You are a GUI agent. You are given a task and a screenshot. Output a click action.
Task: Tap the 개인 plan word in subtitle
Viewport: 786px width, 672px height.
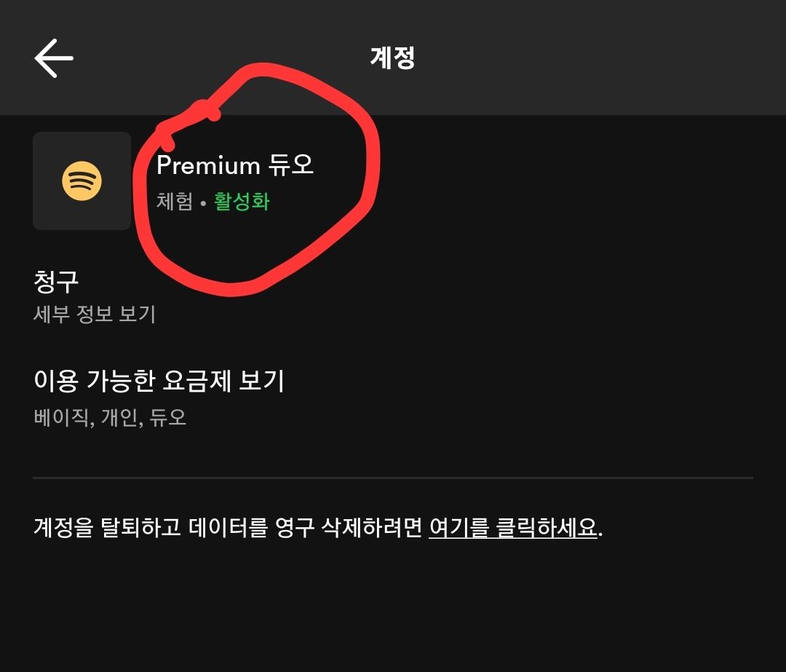click(x=120, y=418)
